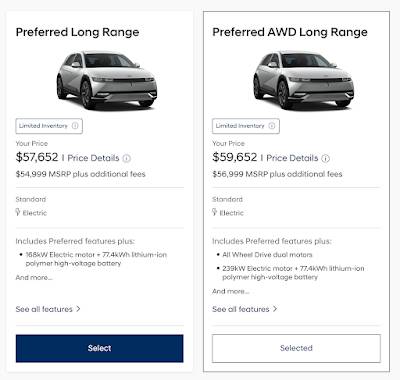Click the Selected button on AWD trim

296,348
